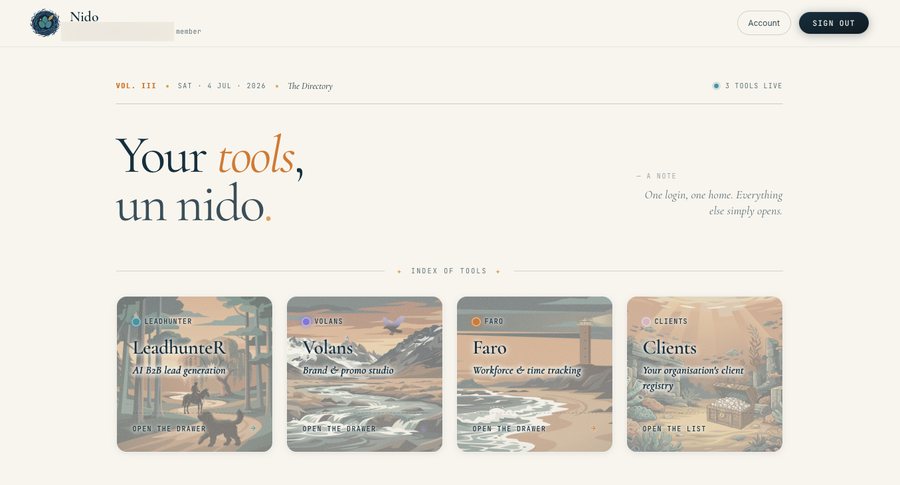The height and width of the screenshot is (485, 900).
Task: Click the teal dot on LeadhunteR card
Action: 136,321
